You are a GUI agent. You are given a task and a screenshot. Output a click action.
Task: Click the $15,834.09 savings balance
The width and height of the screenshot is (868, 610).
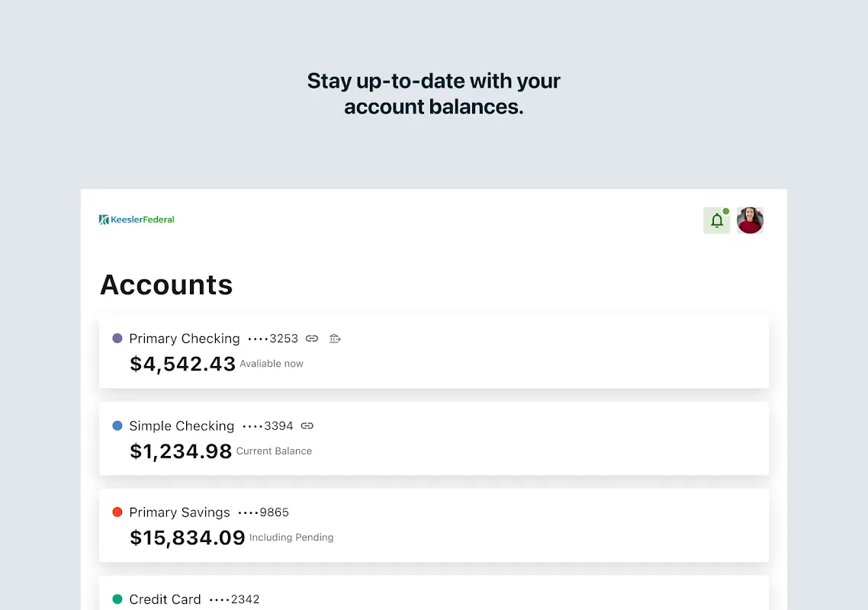(188, 538)
